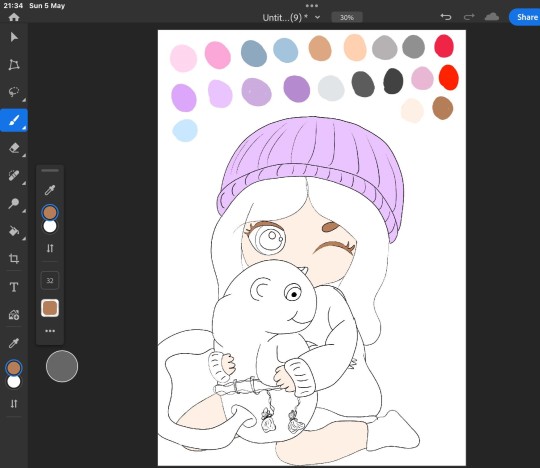540x468 pixels.
Task: Select the Crop tool
Action: [x=14, y=259]
